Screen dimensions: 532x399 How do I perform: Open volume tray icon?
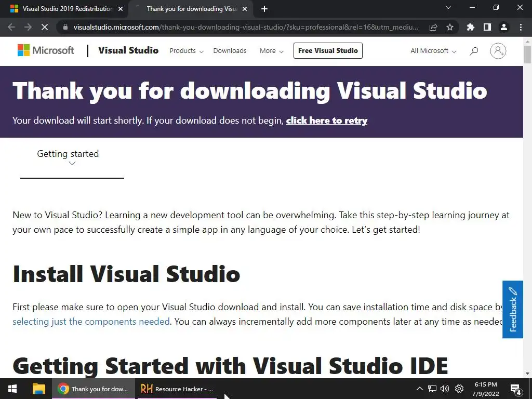(x=445, y=389)
